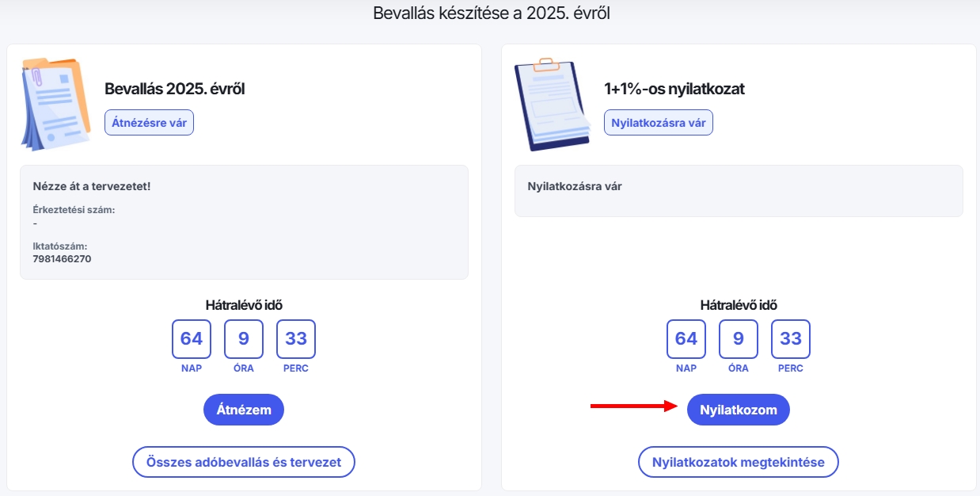Click the 9 hours counter in nyilatkozat card
This screenshot has width=980, height=496.
point(739,339)
